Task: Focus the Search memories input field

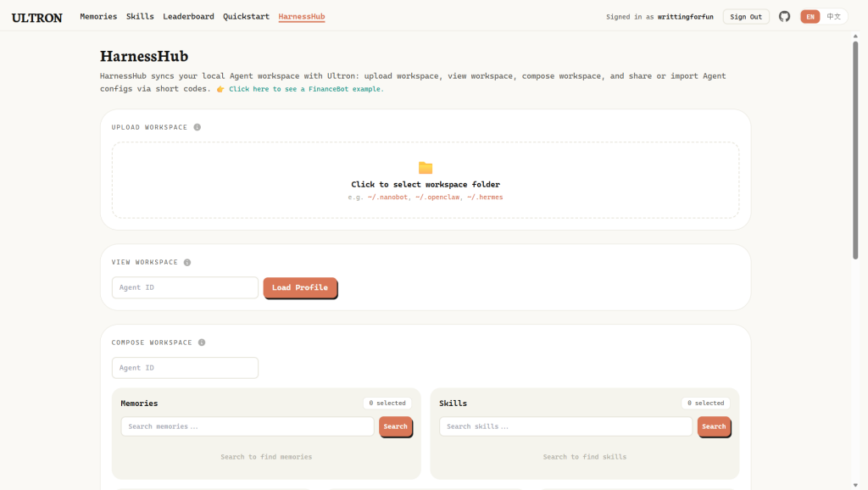Action: point(247,426)
